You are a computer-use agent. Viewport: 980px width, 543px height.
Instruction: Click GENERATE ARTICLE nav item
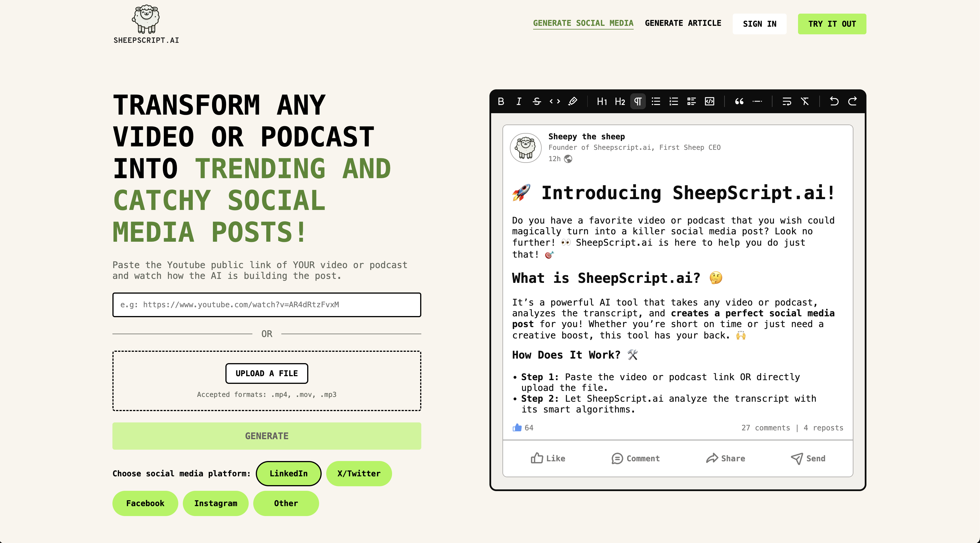tap(683, 23)
